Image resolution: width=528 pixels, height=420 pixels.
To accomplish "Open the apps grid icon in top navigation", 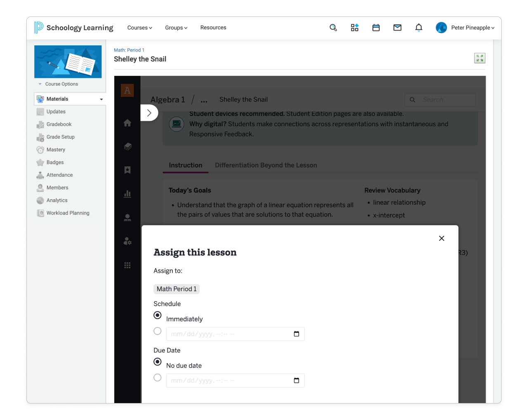I will pos(355,27).
